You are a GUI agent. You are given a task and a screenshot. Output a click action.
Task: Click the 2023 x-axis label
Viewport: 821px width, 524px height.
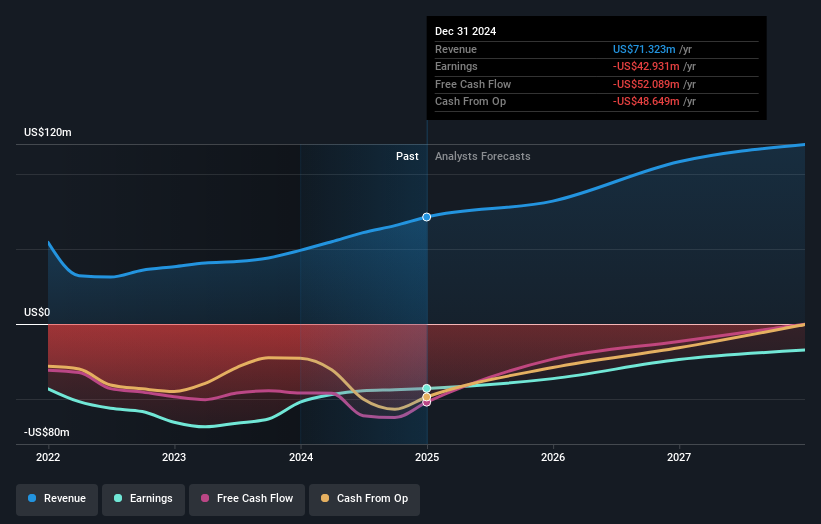pos(174,457)
